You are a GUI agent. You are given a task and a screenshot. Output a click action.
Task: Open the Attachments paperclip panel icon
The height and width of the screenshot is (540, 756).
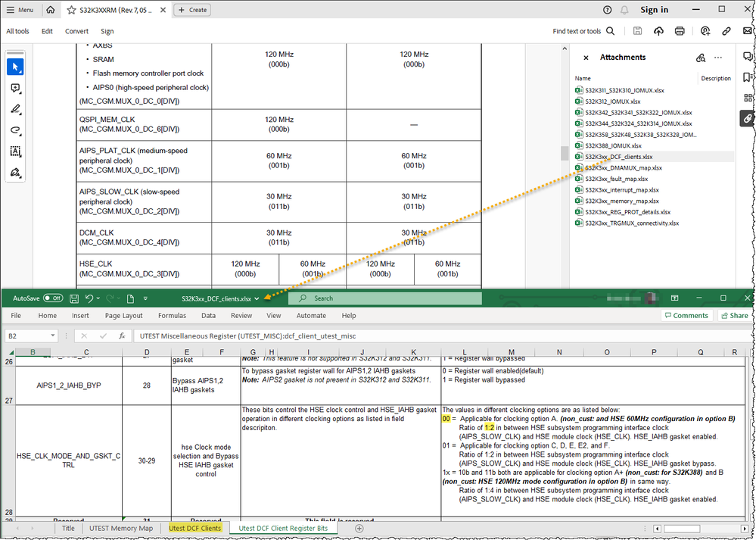pyautogui.click(x=746, y=119)
